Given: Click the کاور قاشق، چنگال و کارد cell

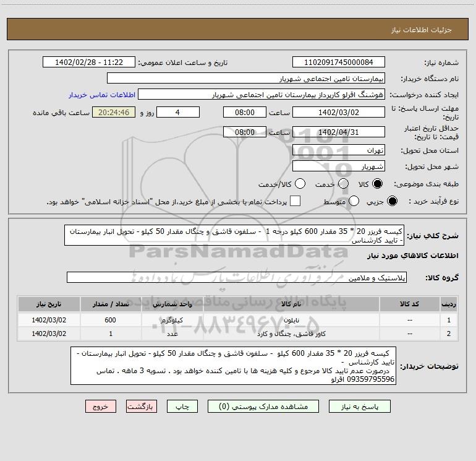Looking at the screenshot, I should (291, 334).
